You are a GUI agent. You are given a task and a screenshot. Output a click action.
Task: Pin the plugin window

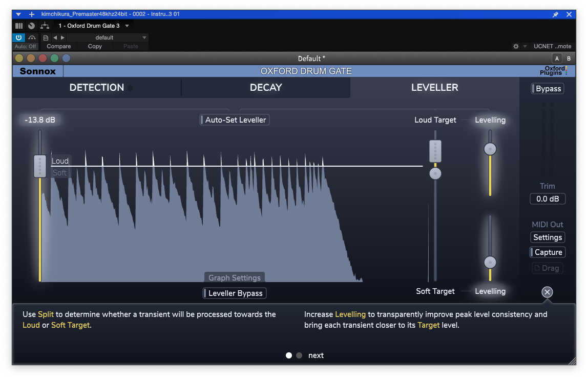coord(555,14)
